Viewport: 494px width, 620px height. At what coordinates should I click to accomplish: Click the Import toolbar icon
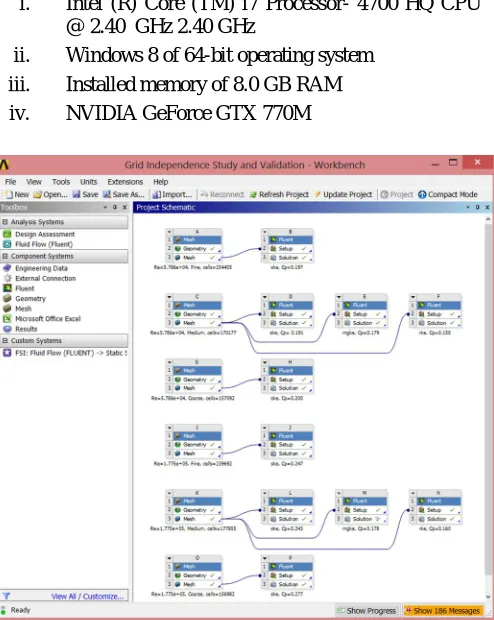pos(157,195)
